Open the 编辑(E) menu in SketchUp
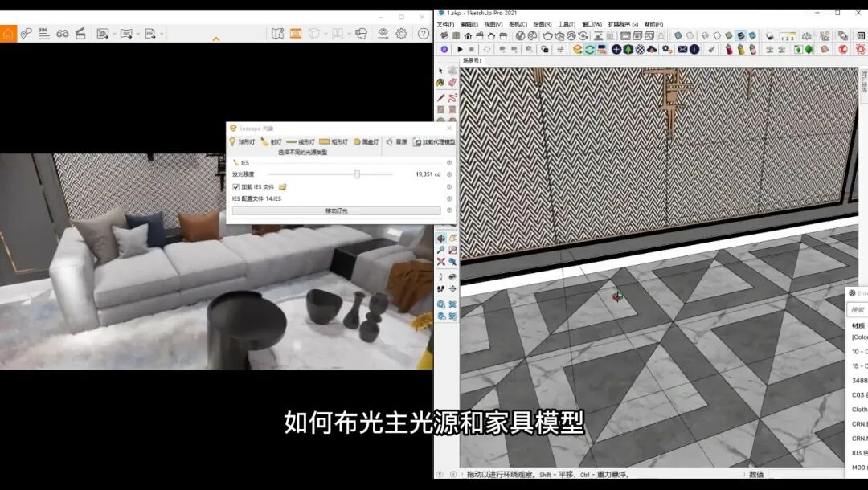 click(469, 24)
